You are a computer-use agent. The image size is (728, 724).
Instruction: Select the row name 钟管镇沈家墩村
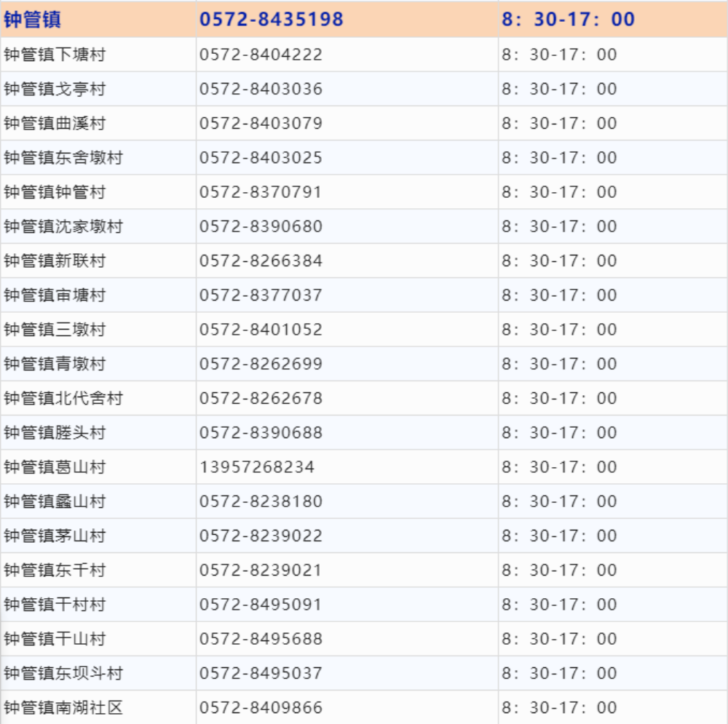63,226
